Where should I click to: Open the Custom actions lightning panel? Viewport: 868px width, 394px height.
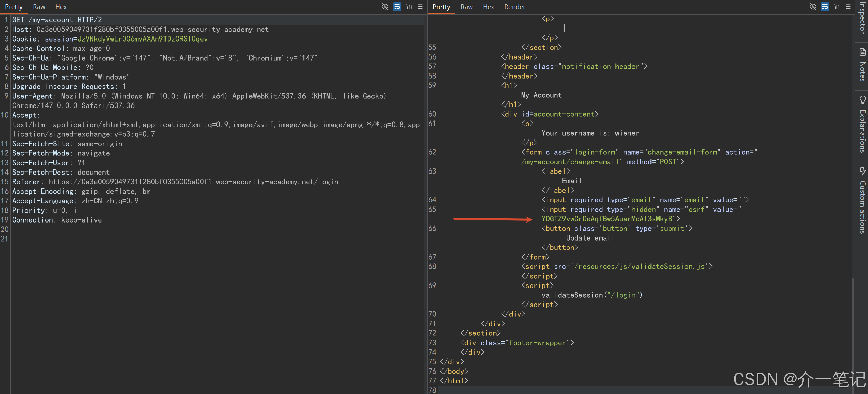click(862, 170)
